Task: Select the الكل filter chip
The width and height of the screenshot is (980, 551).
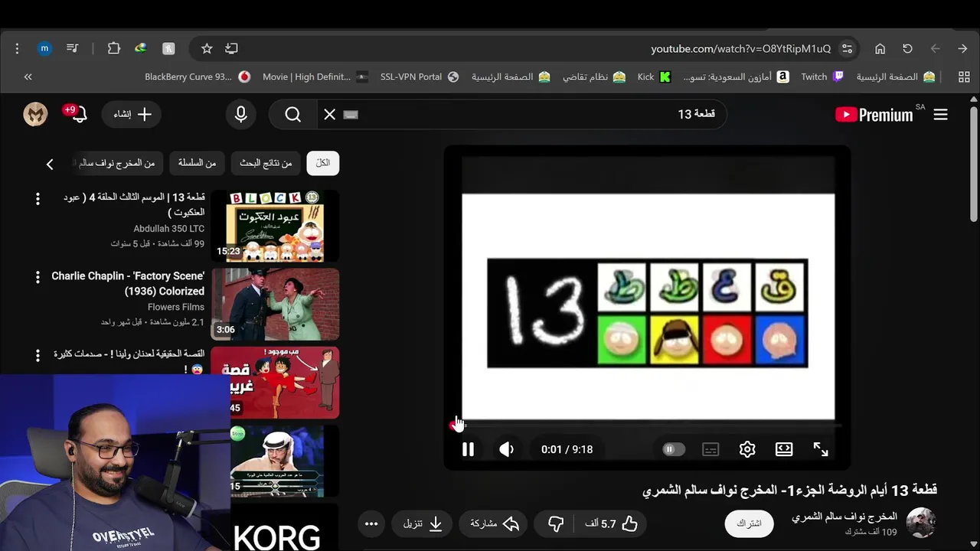Action: pos(323,163)
